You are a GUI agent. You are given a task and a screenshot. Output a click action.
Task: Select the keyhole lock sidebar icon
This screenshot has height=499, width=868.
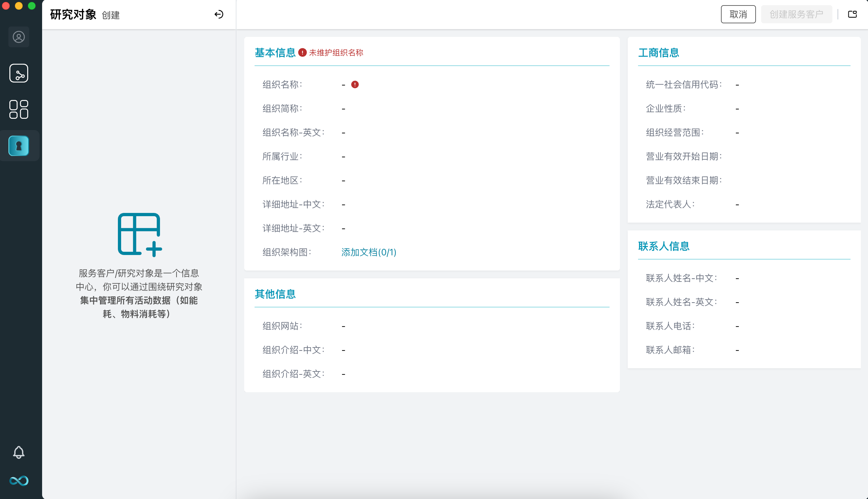pyautogui.click(x=18, y=146)
